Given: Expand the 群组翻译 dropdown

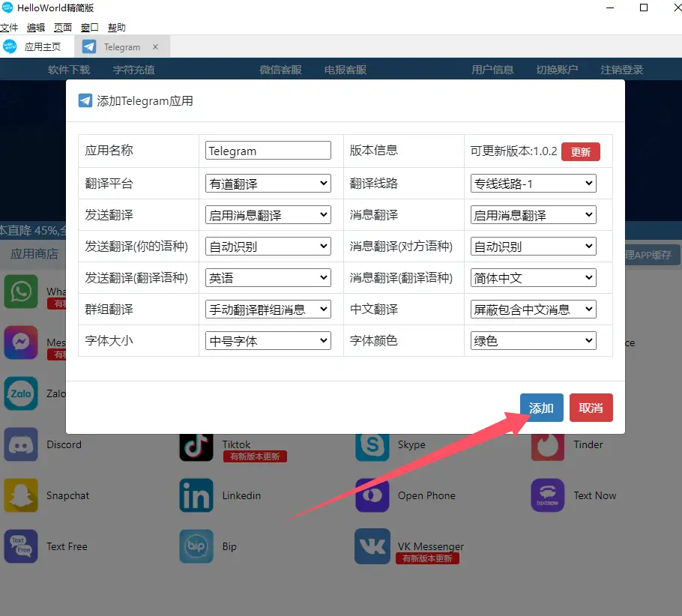Looking at the screenshot, I should 268,309.
